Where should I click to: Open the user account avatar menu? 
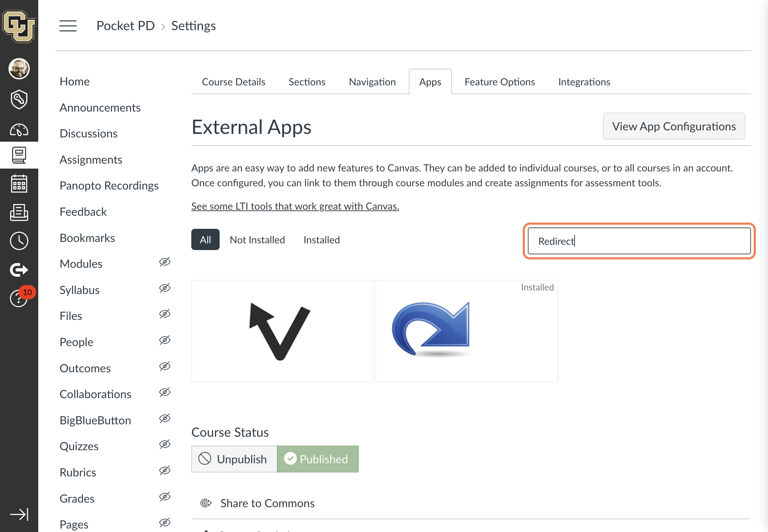[x=19, y=69]
